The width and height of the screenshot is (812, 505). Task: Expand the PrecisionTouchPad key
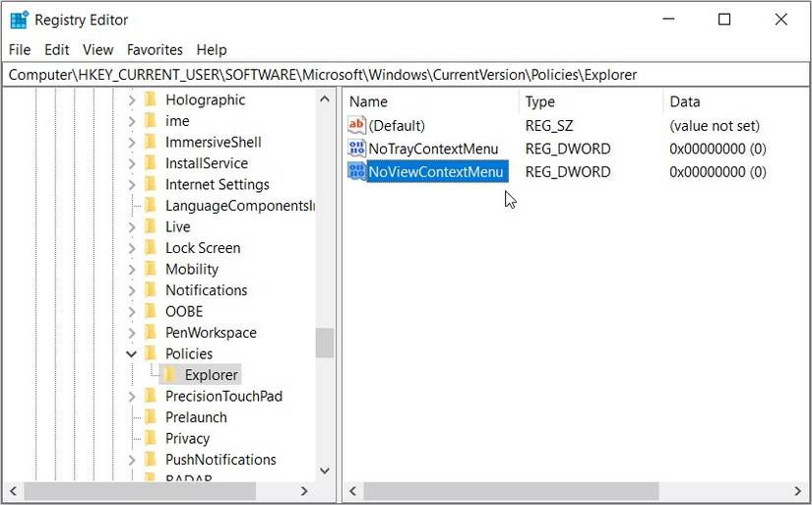coord(132,397)
